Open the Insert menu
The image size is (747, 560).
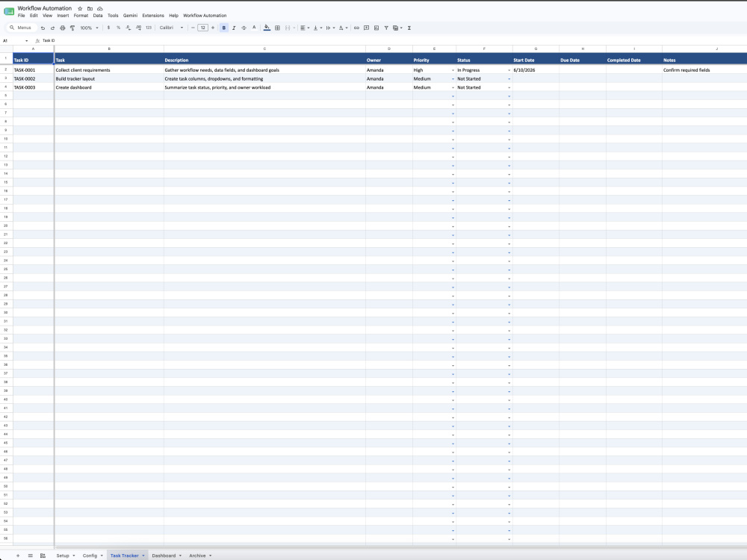63,16
